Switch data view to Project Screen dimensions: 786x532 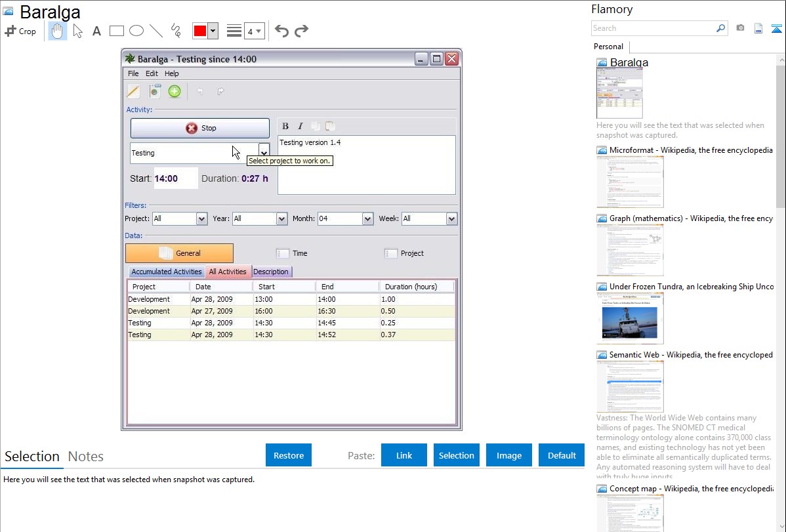403,253
